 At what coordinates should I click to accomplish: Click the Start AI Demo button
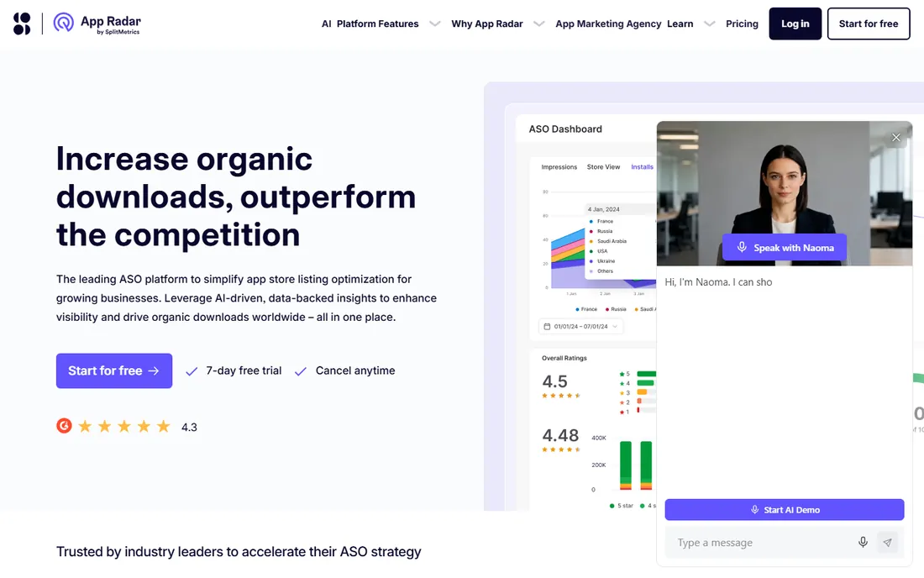(x=785, y=510)
